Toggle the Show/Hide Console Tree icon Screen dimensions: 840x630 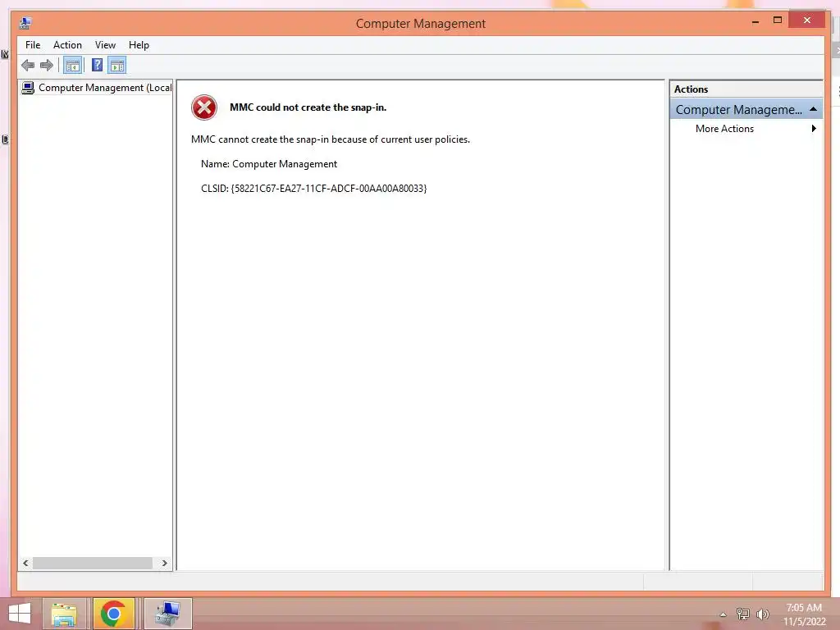click(x=72, y=66)
